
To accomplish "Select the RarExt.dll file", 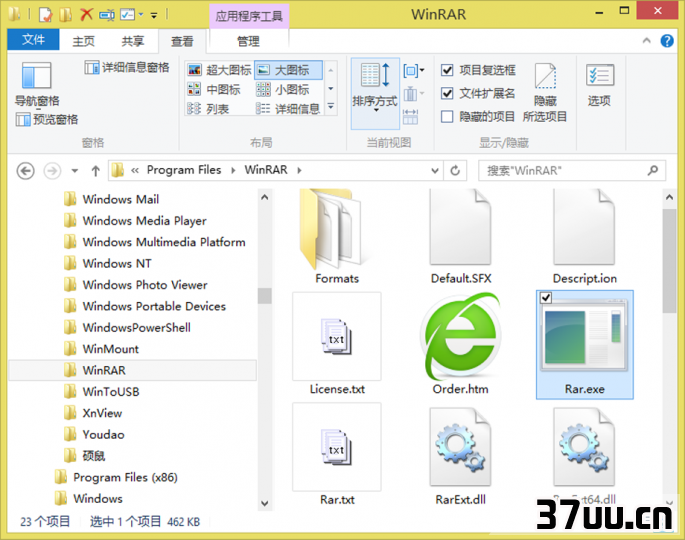I will [460, 455].
